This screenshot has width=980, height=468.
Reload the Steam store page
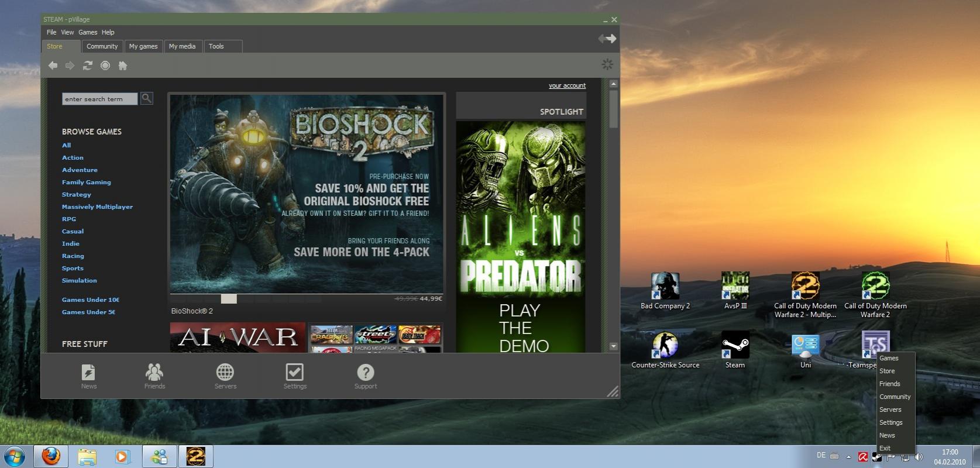[88, 66]
